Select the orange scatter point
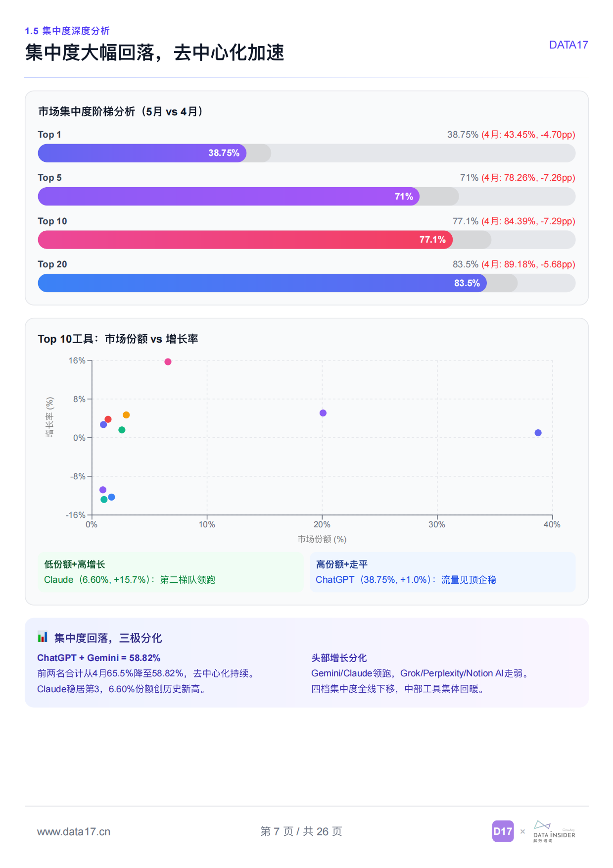613x868 pixels. 126,415
